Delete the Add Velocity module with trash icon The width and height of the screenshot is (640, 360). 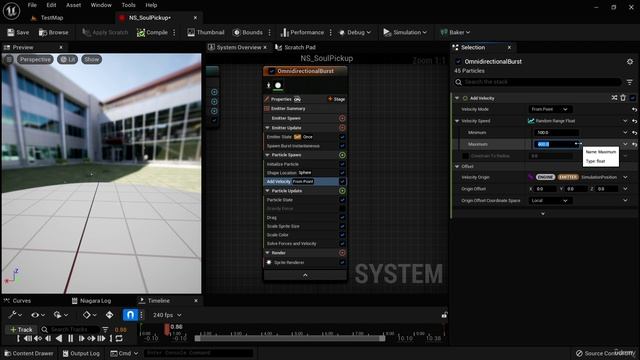pos(623,98)
